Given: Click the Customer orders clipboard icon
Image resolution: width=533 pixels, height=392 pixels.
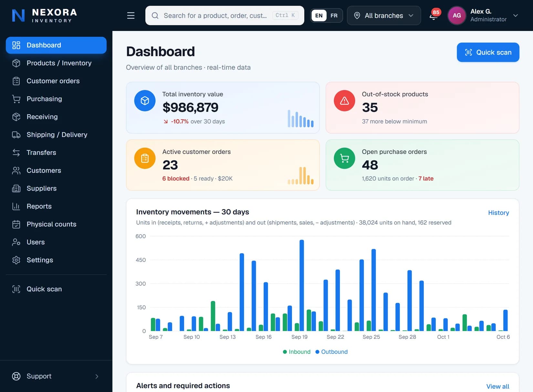Looking at the screenshot, I should [16, 81].
